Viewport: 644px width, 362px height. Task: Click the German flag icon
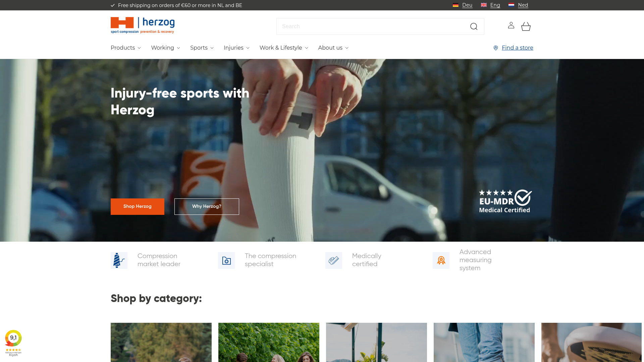pos(455,5)
